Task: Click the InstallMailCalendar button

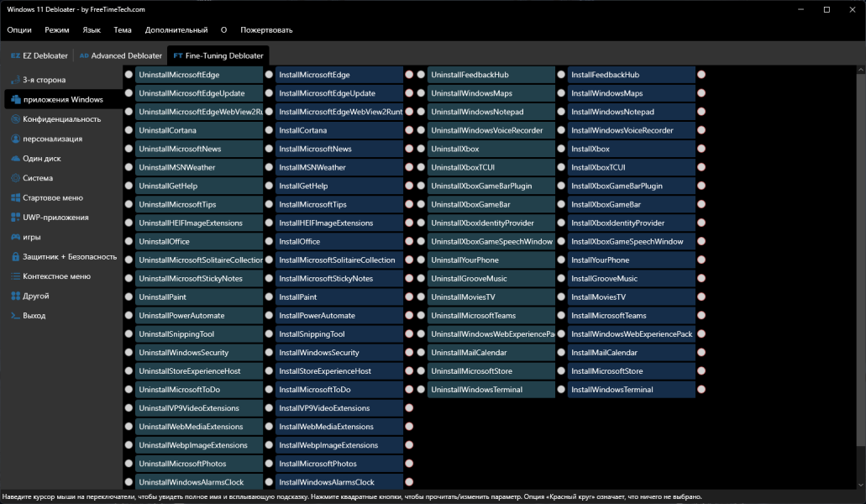Action: 632,353
